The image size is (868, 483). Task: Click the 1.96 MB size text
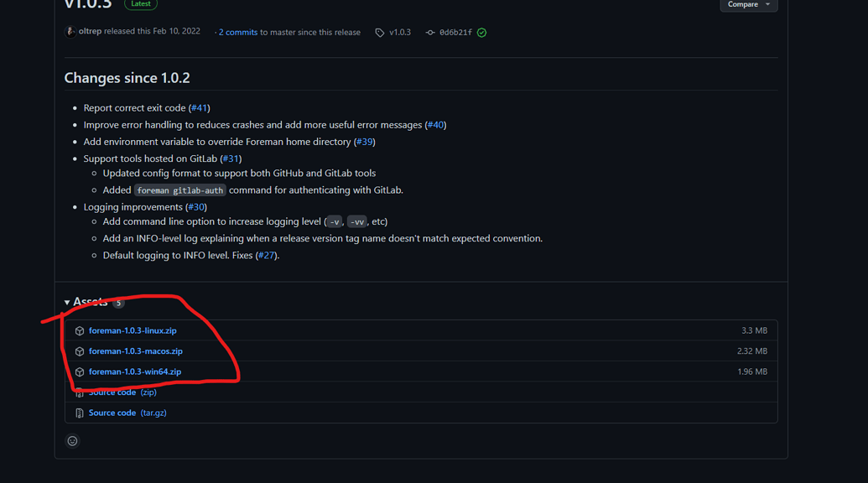coord(752,371)
